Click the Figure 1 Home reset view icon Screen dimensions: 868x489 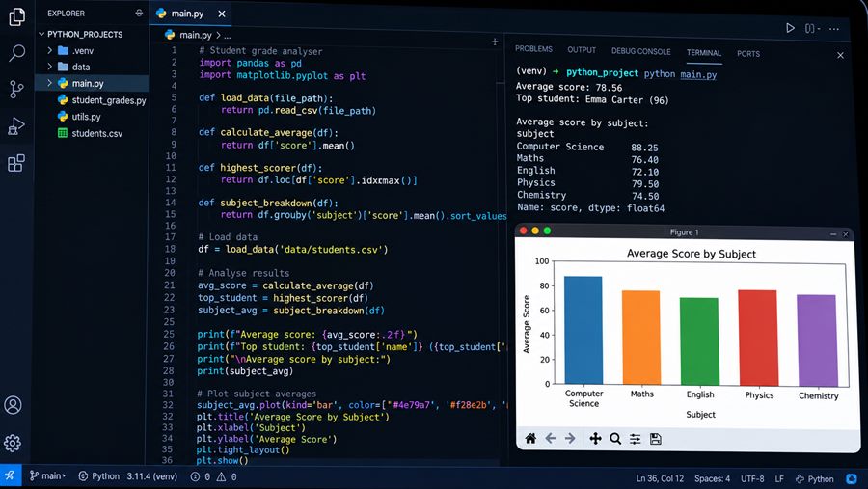530,439
